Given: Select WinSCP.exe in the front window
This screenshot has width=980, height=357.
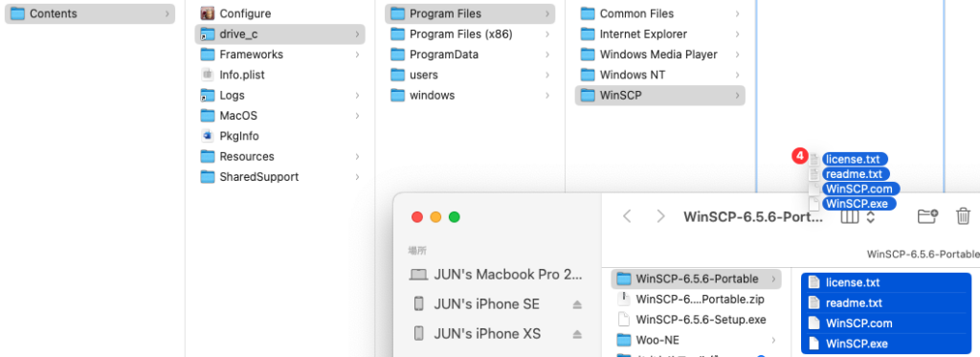Looking at the screenshot, I should [x=886, y=344].
